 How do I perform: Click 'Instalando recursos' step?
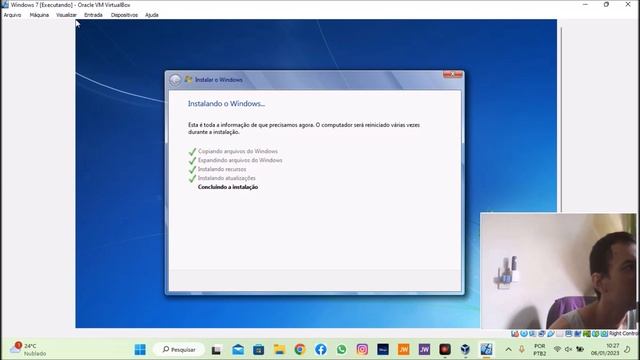(222, 169)
